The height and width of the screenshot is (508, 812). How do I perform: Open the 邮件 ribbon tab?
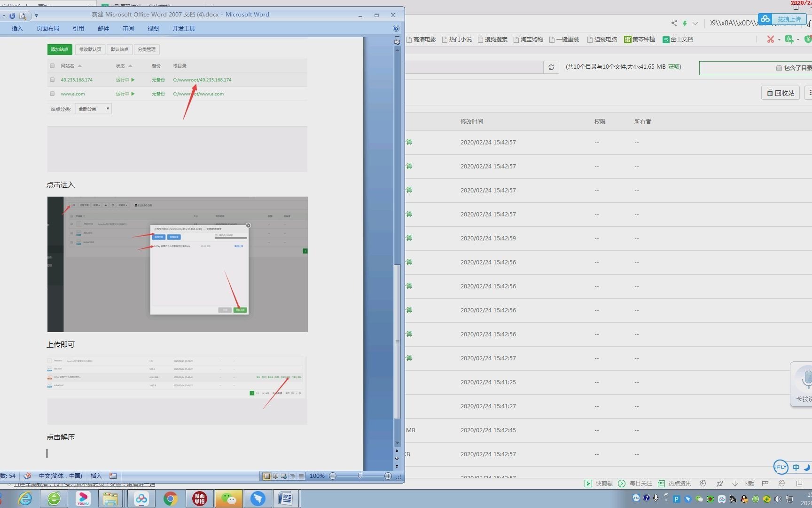pos(103,28)
